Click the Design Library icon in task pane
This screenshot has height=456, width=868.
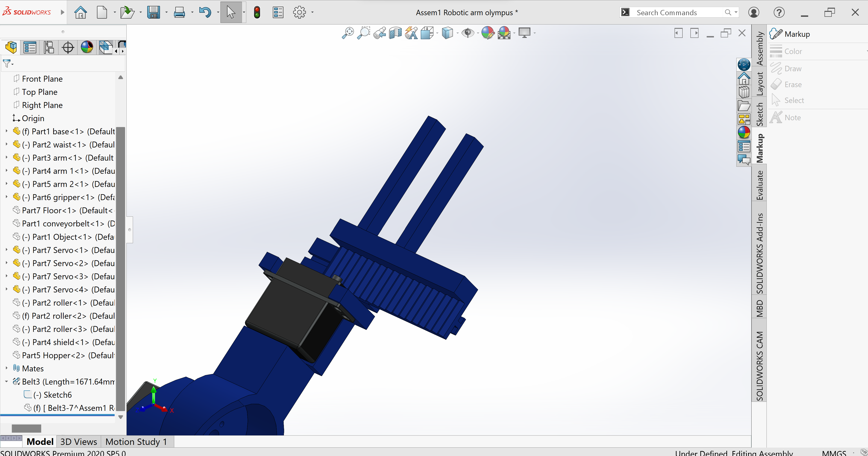click(744, 92)
